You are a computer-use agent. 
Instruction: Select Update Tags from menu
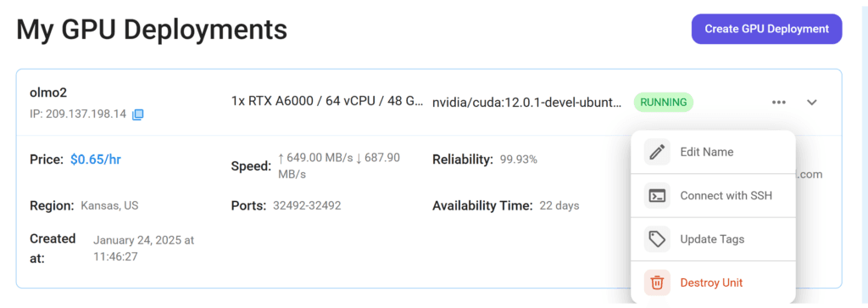[713, 239]
